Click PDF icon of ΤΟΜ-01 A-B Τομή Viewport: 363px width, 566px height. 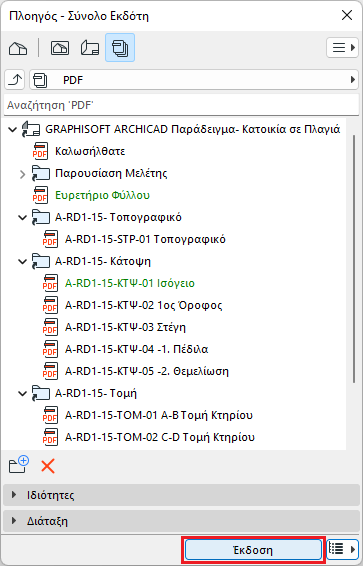[50, 415]
